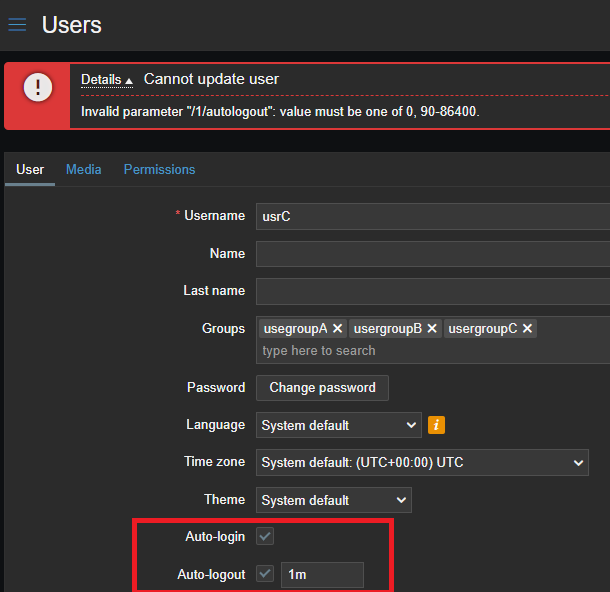Open the Language dropdown

coord(339,425)
